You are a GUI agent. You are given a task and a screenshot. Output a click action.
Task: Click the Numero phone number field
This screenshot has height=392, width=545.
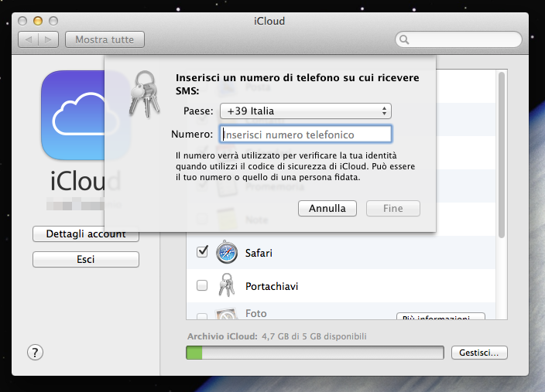pos(306,135)
